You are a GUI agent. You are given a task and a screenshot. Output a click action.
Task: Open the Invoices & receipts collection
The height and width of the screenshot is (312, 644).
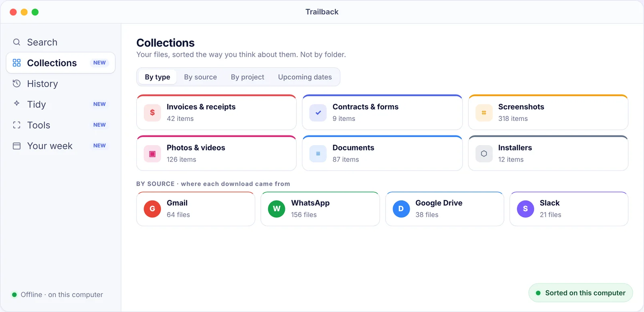click(217, 112)
